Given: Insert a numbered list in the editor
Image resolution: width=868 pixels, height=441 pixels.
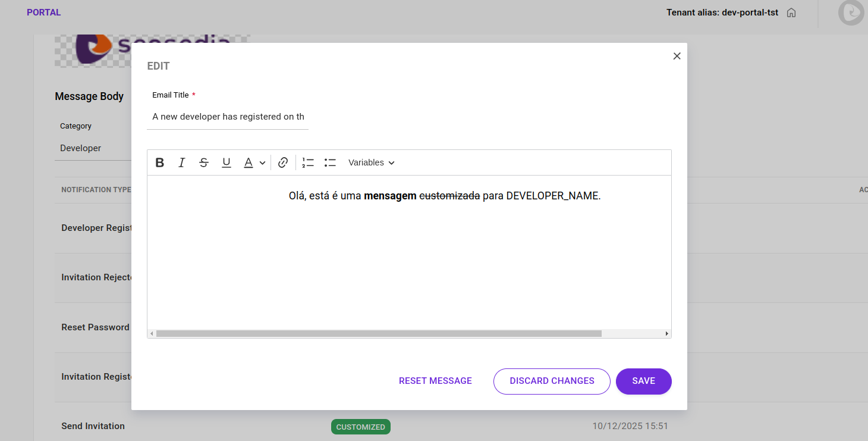Looking at the screenshot, I should [x=307, y=162].
